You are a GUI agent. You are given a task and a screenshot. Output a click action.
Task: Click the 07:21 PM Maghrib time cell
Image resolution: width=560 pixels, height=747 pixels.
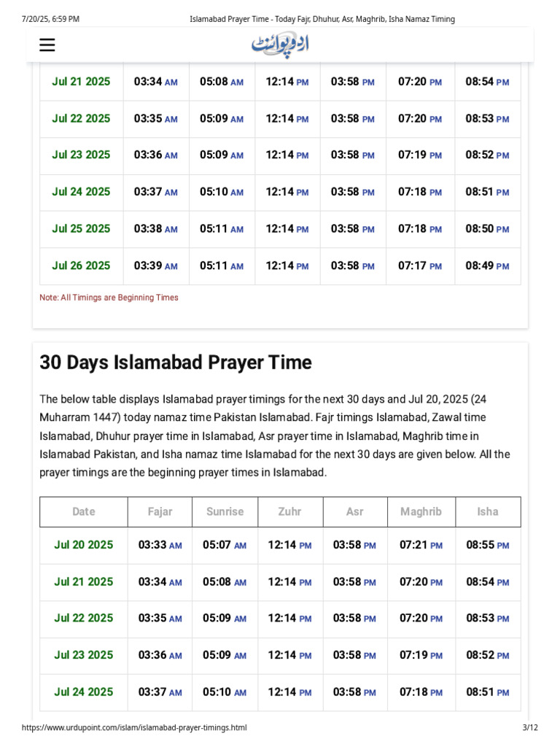tap(421, 545)
